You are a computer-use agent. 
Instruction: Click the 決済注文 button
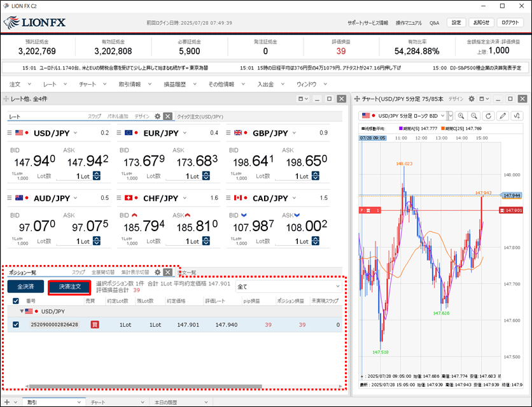pos(69,287)
